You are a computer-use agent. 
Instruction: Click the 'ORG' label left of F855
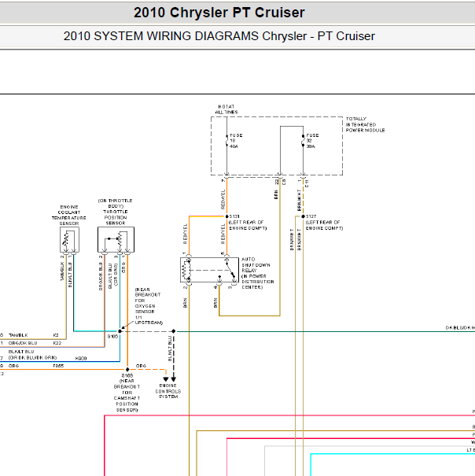pyautogui.click(x=13, y=366)
